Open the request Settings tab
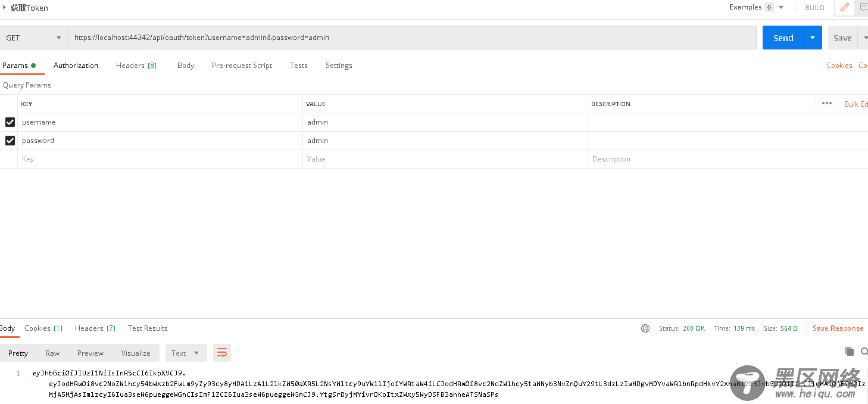 click(339, 66)
